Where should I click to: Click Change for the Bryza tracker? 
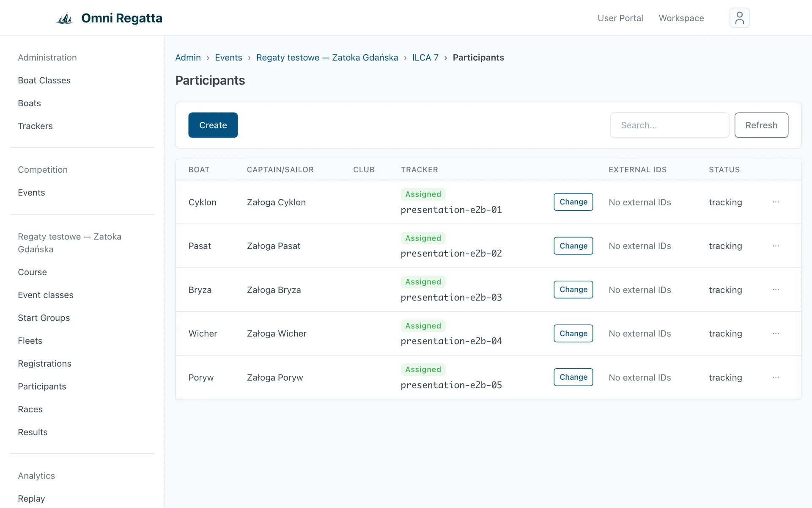[x=573, y=290]
